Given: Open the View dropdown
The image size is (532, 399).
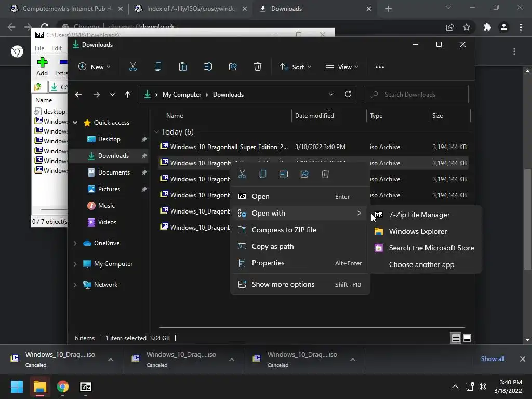Looking at the screenshot, I should click(342, 67).
